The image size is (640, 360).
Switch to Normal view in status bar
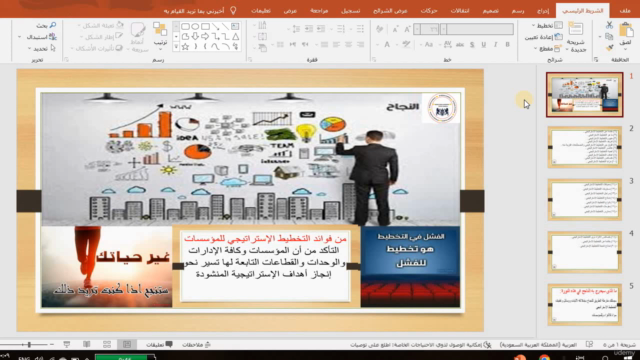[127, 345]
